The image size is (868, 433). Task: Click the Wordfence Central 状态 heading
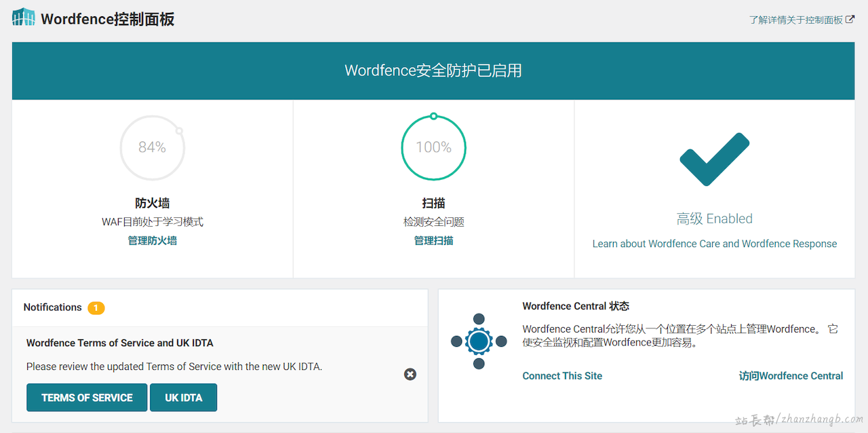click(x=576, y=306)
